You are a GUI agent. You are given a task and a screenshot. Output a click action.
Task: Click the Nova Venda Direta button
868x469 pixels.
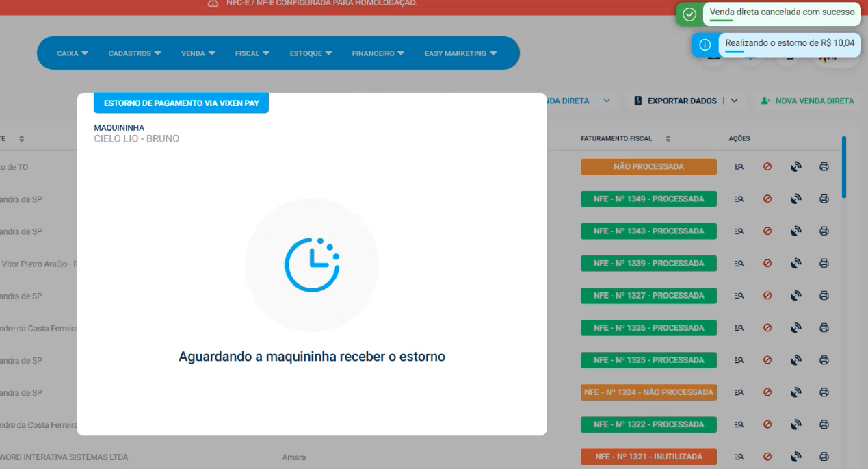pos(807,101)
